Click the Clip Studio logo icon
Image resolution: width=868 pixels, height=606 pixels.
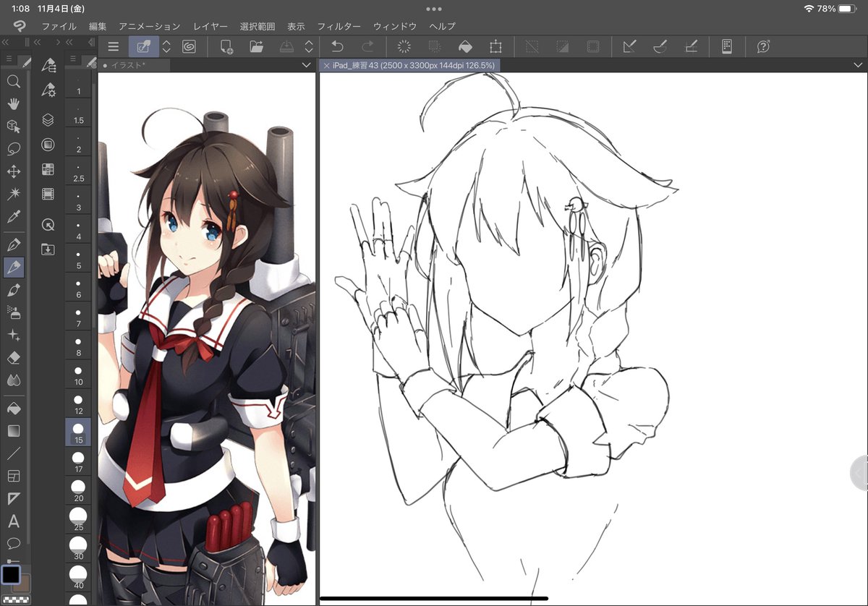tap(20, 26)
